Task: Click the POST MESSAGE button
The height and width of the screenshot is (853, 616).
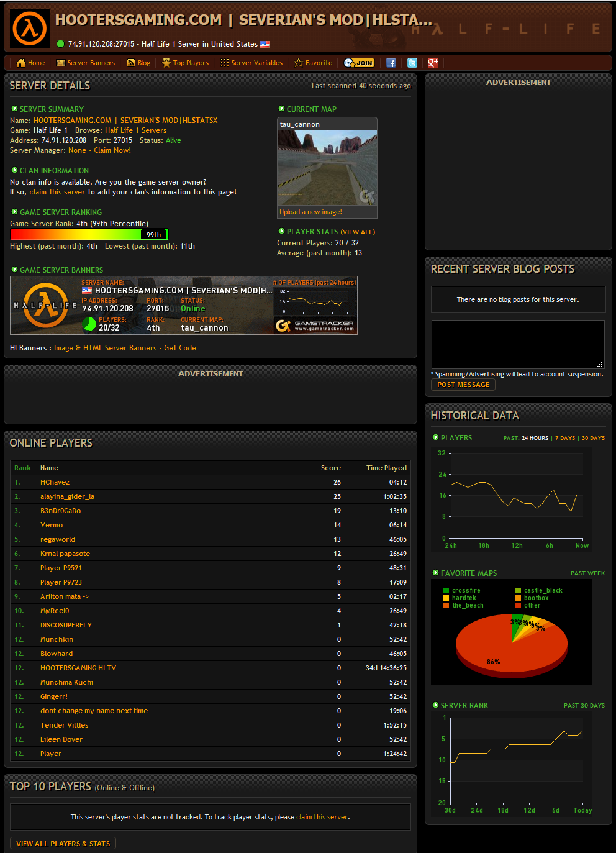Action: tap(463, 385)
